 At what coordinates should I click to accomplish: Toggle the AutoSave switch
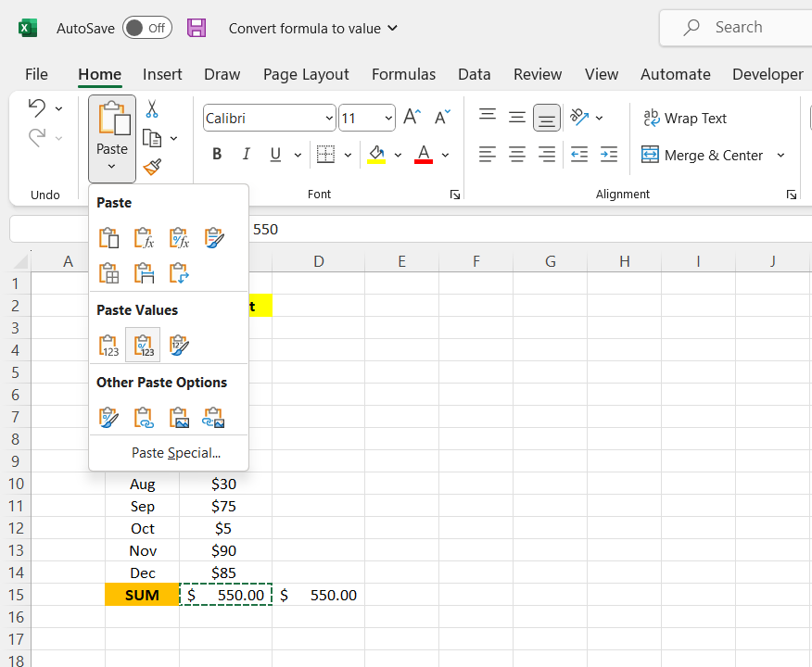click(146, 28)
